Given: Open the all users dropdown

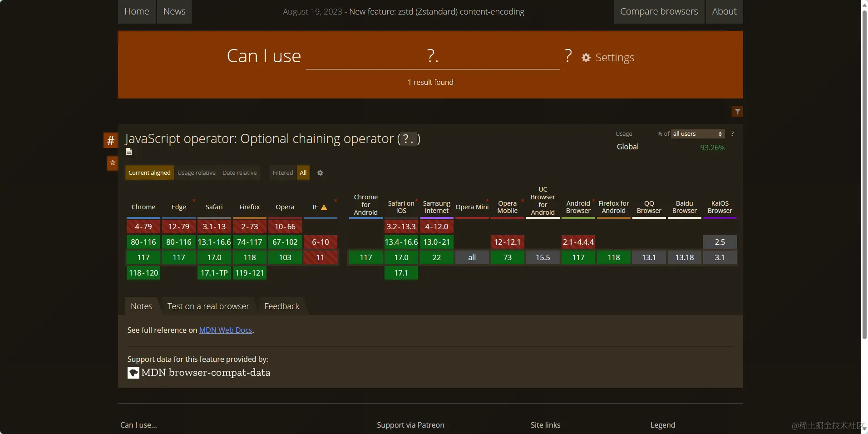Looking at the screenshot, I should click(698, 134).
